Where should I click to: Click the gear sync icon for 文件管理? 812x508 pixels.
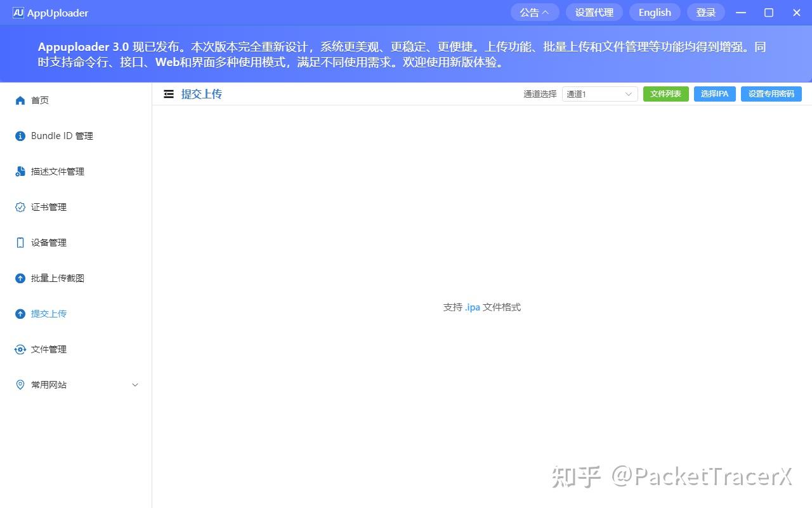[x=20, y=349]
